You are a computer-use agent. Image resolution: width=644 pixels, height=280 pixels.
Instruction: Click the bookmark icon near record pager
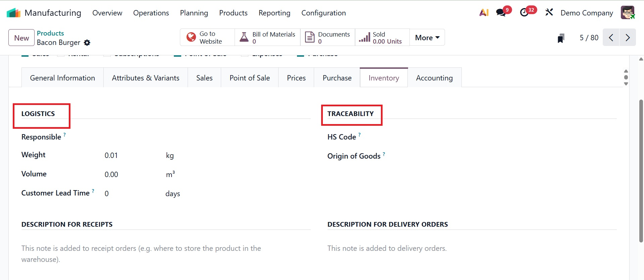pos(561,38)
